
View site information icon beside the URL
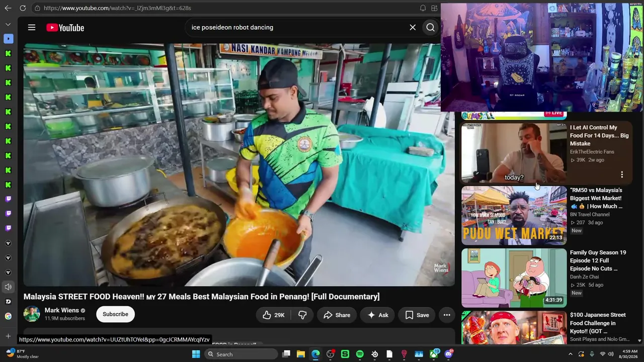37,8
